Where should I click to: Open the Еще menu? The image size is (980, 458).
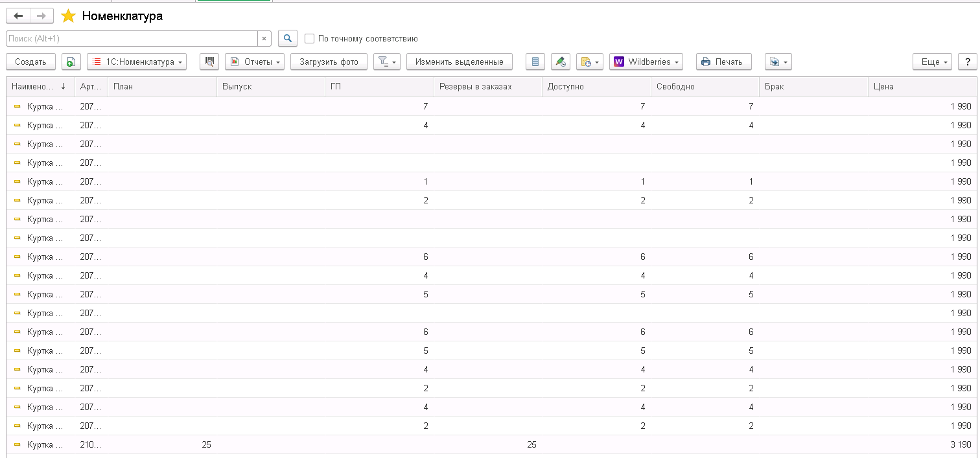(931, 62)
